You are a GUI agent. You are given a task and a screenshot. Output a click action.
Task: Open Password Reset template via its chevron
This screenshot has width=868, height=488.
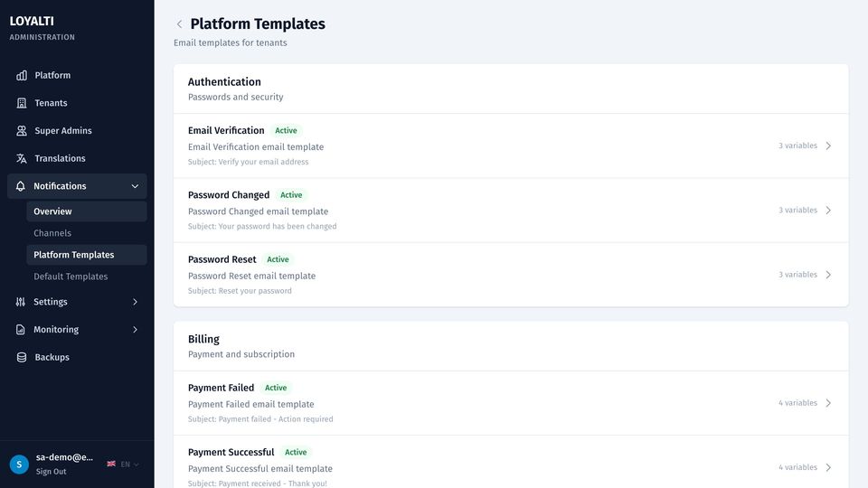tap(828, 275)
